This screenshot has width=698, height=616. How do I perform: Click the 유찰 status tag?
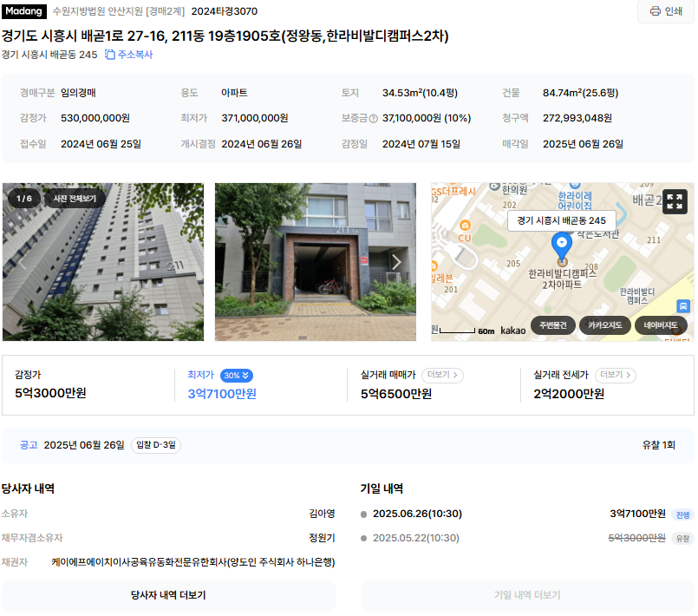point(682,539)
